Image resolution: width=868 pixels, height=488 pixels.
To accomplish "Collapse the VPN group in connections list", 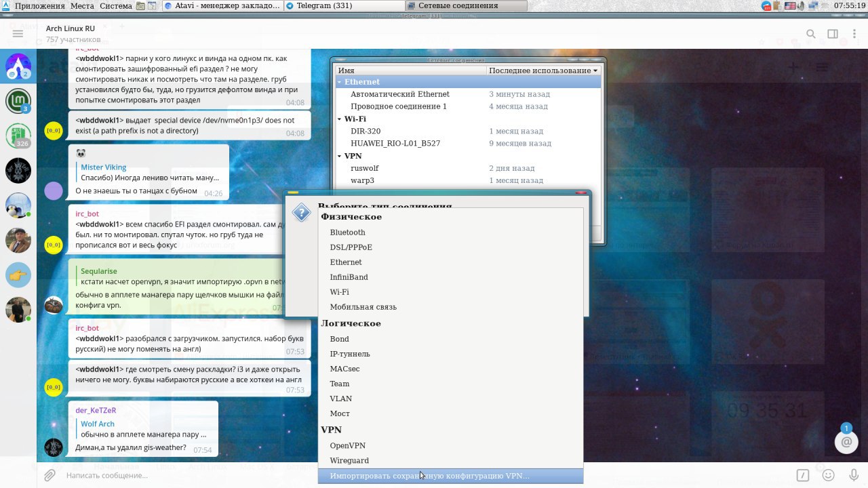I will click(x=340, y=156).
